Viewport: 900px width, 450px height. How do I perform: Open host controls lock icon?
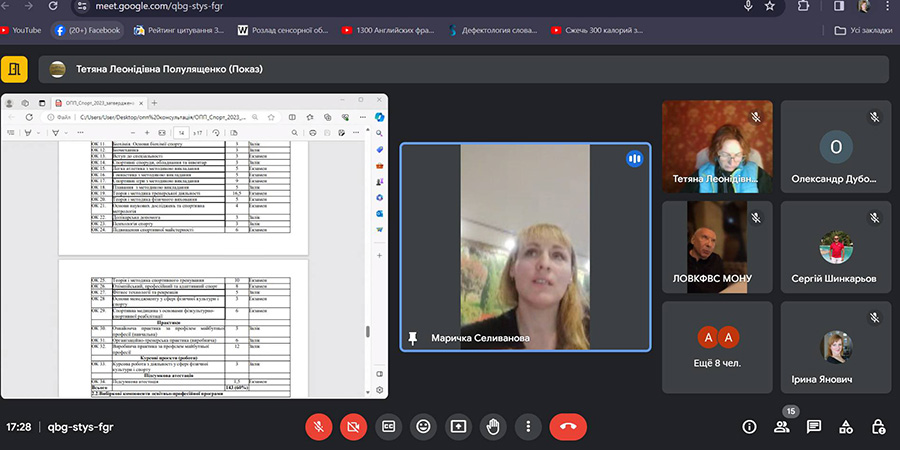click(878, 426)
